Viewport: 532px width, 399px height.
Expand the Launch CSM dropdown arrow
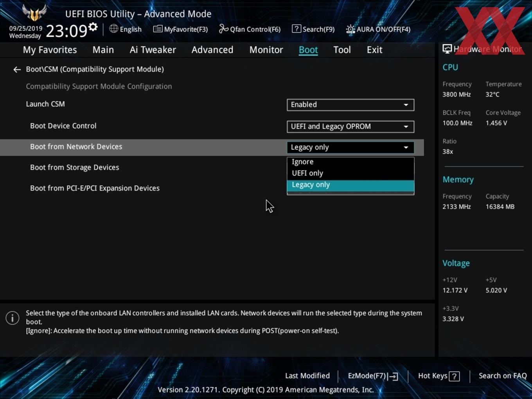406,105
